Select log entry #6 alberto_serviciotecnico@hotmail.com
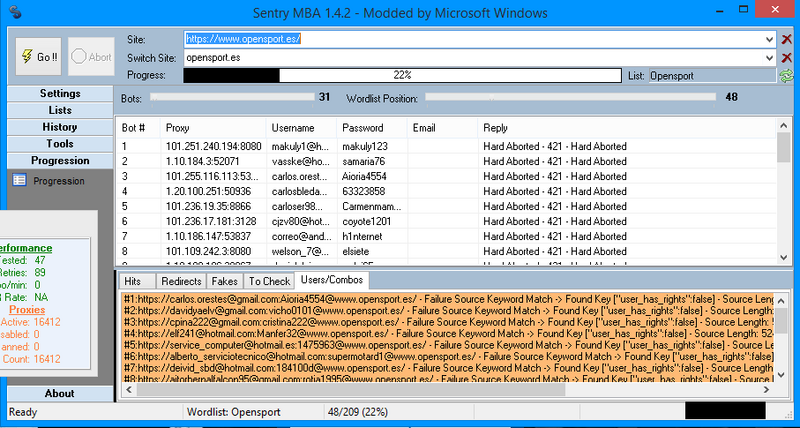The height and width of the screenshot is (428, 800). [449, 357]
